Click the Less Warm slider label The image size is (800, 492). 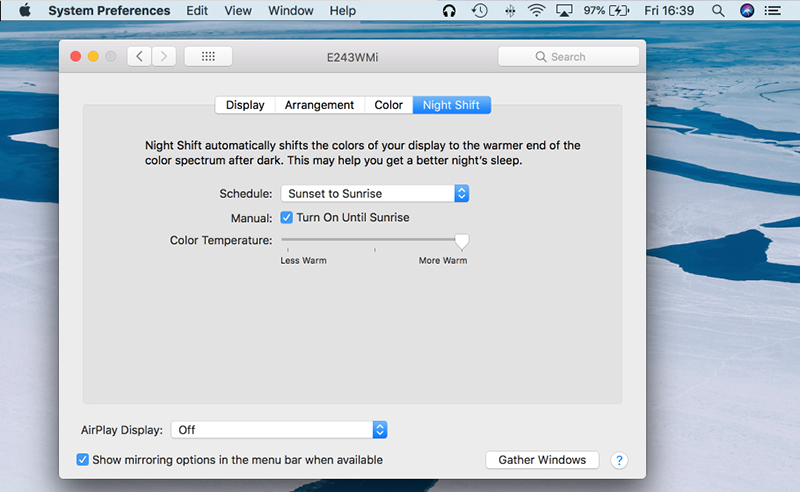pyautogui.click(x=303, y=260)
